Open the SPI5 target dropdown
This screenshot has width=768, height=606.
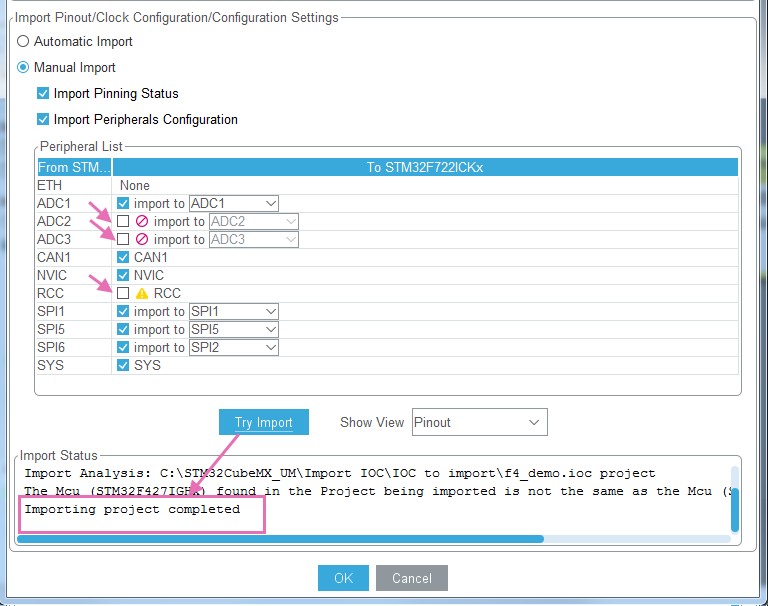(234, 329)
